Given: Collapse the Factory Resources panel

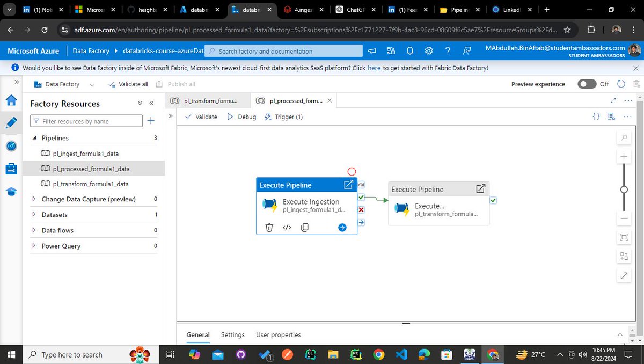Looking at the screenshot, I should click(x=151, y=104).
